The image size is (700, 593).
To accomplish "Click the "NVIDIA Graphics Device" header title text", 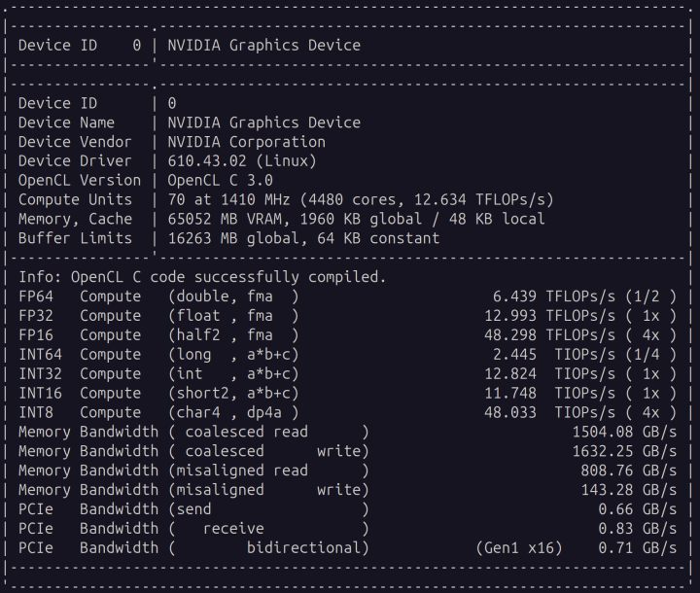I will 263,45.
